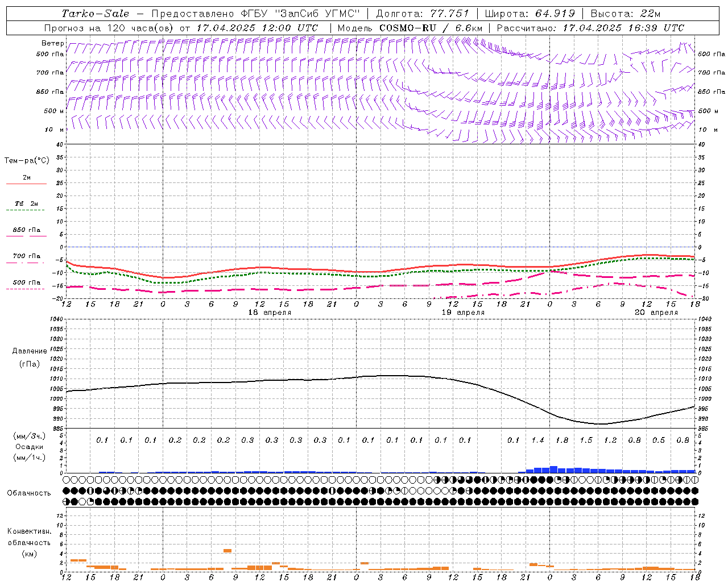Screen dimensions: 728x582
Task: Select the 19 апреля date marker
Action: pyautogui.click(x=463, y=313)
